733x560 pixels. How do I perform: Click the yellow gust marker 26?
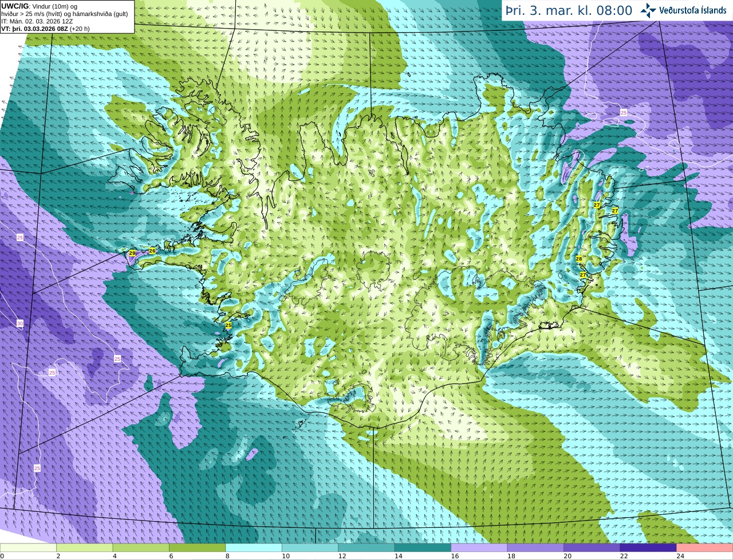[152, 251]
